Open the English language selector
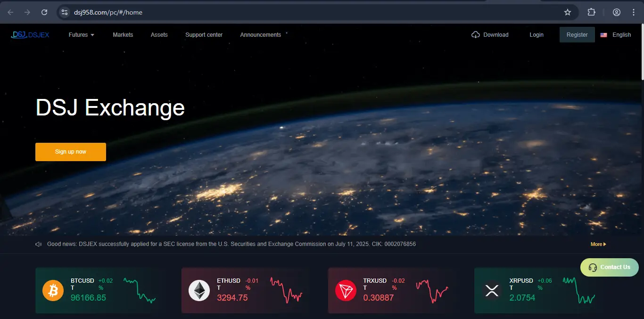The image size is (644, 319). point(616,35)
